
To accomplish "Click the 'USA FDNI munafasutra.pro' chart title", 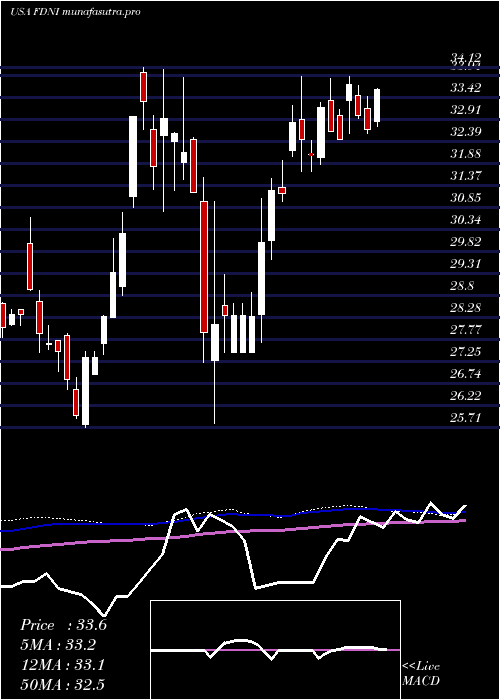I will click(75, 12).
